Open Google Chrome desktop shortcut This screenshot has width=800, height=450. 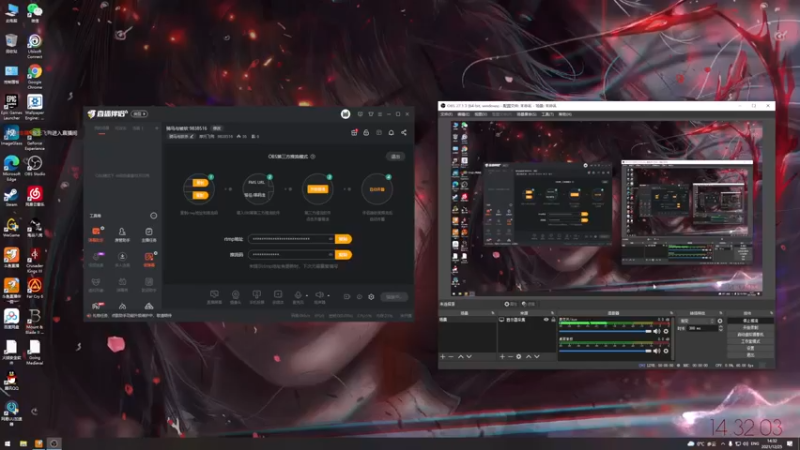click(35, 76)
